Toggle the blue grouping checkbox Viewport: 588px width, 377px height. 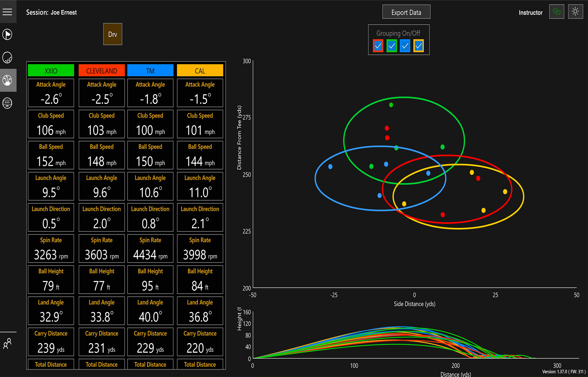click(x=405, y=46)
